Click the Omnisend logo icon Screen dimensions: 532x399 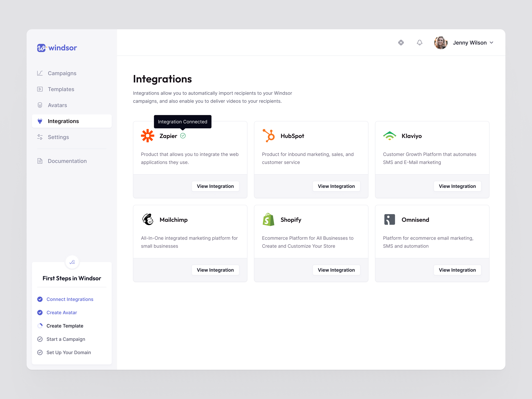click(x=390, y=219)
